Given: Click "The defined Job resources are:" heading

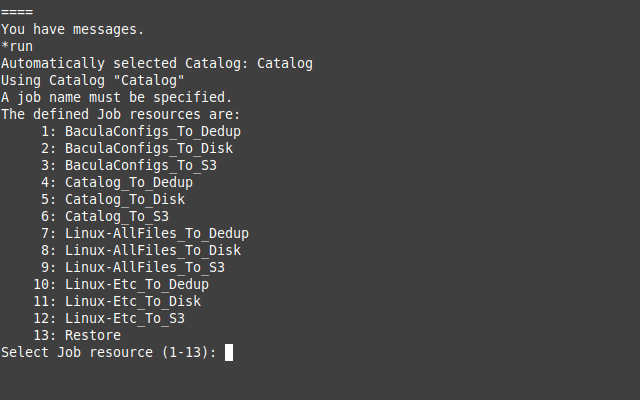Looking at the screenshot, I should point(121,114).
